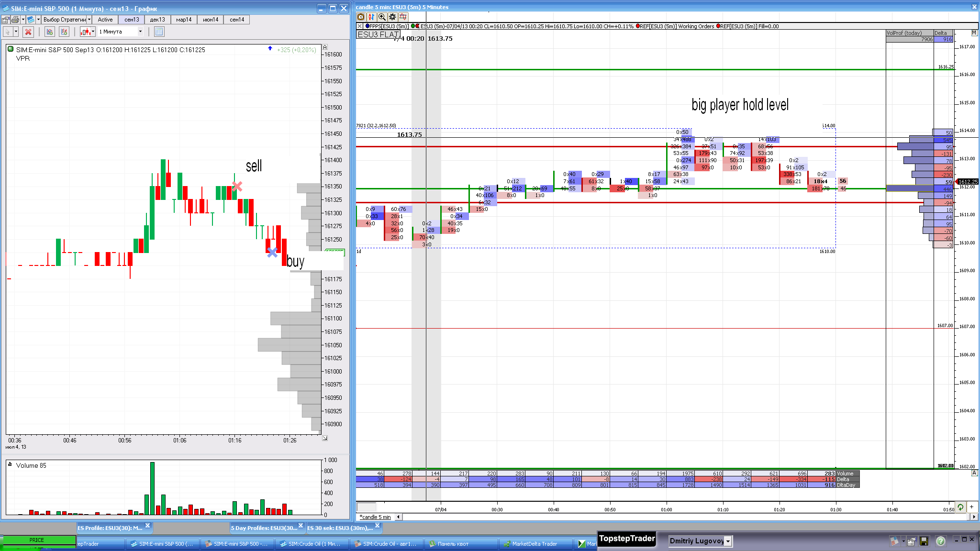
Task: Toggle the A autoscale button on price axis
Action: [x=325, y=47]
